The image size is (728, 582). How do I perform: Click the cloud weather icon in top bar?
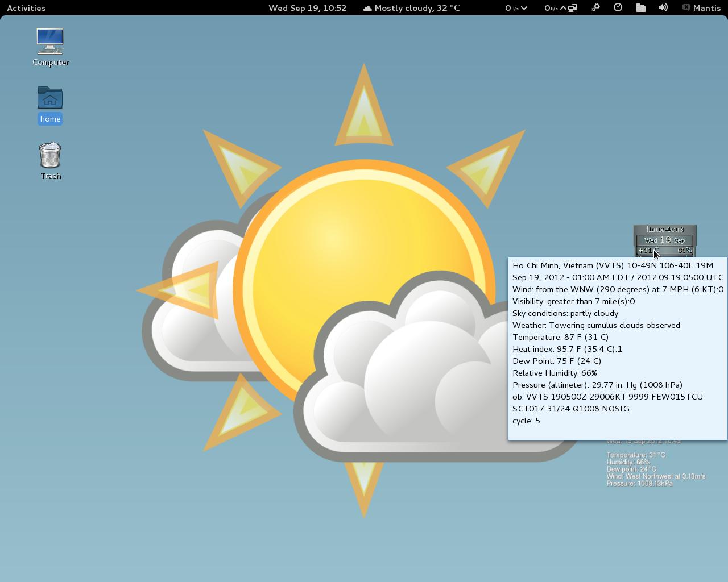(x=367, y=8)
